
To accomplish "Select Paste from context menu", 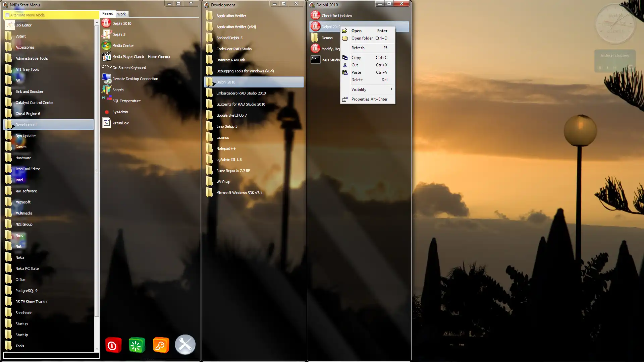I will point(368,72).
